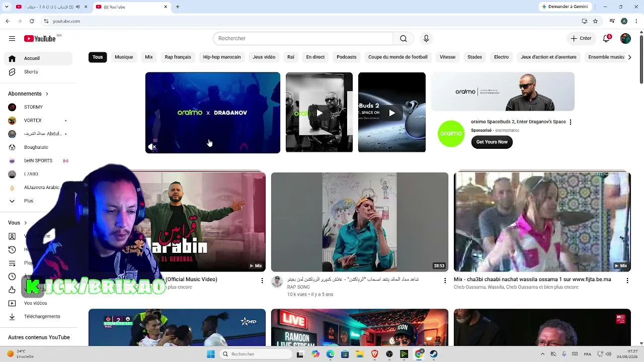Open Brave browser from the taskbar
Screen dimensions: 644x362
coord(374,354)
